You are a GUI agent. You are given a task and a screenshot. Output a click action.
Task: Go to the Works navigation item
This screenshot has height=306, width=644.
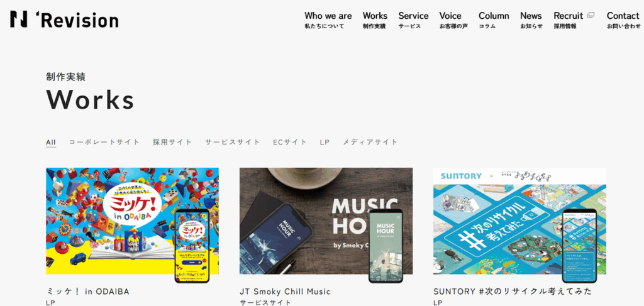pyautogui.click(x=375, y=20)
